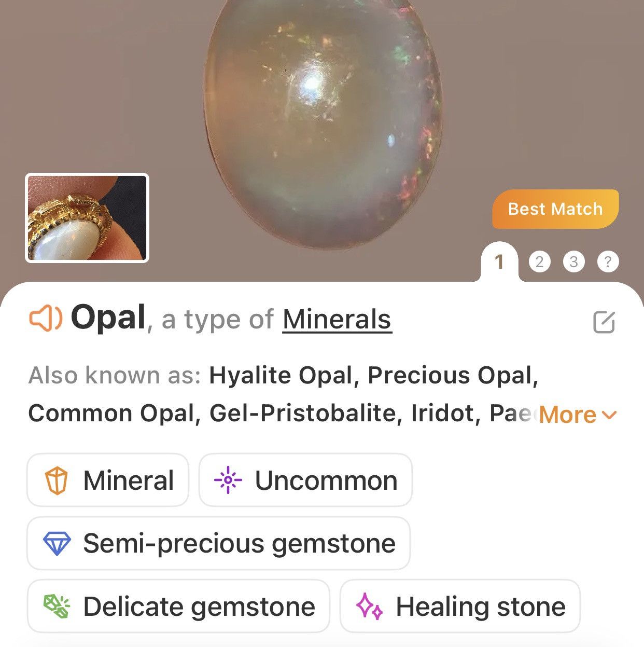Tap the blue diamond gemstone icon
Image resolution: width=644 pixels, height=647 pixels.
pyautogui.click(x=57, y=544)
